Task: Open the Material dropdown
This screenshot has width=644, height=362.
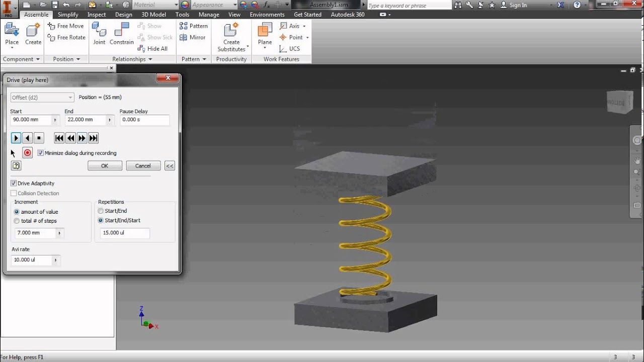Action: point(176,5)
